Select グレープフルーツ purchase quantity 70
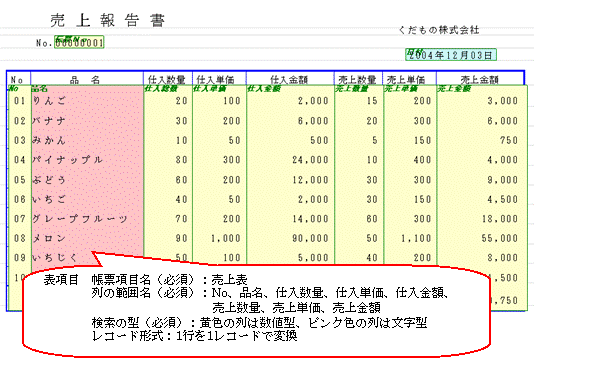Screen dimensions: 604x378 tap(182, 219)
